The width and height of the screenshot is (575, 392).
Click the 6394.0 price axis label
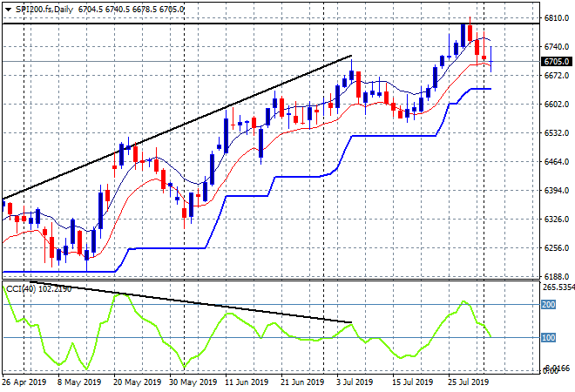(x=557, y=190)
